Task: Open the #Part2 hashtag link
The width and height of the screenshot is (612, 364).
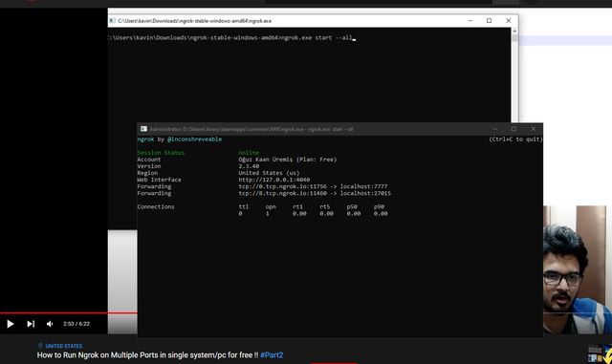Action: tap(272, 355)
